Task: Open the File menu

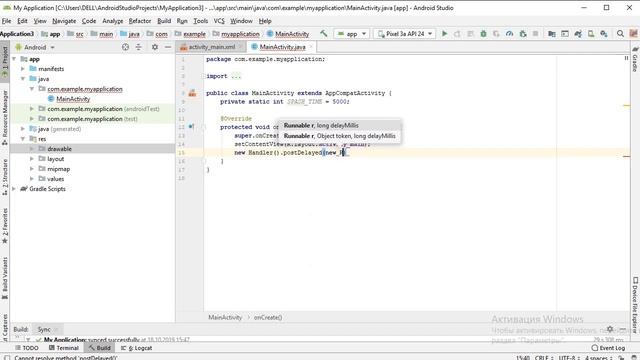Action: pyautogui.click(x=7, y=21)
